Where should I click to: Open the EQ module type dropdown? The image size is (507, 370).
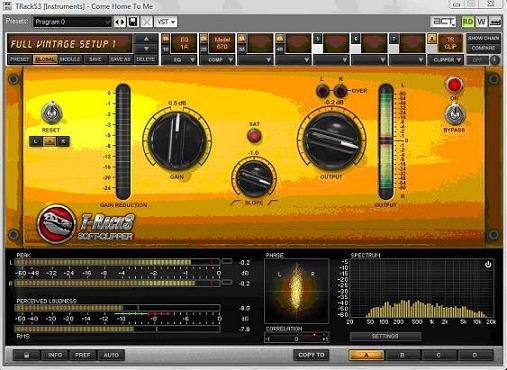point(179,60)
